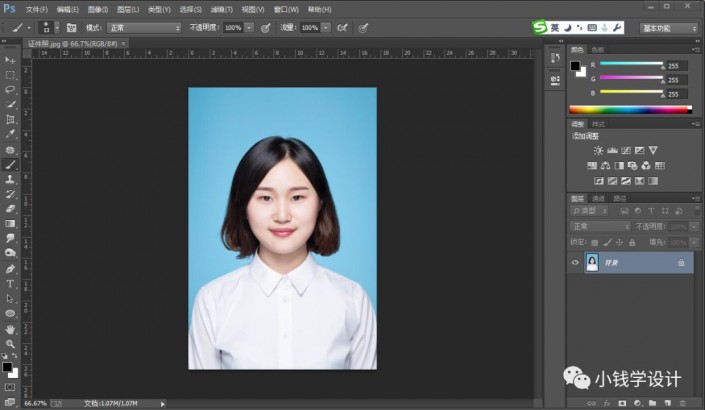Enable airbrush build-up mode
705x410 pixels.
tap(342, 28)
